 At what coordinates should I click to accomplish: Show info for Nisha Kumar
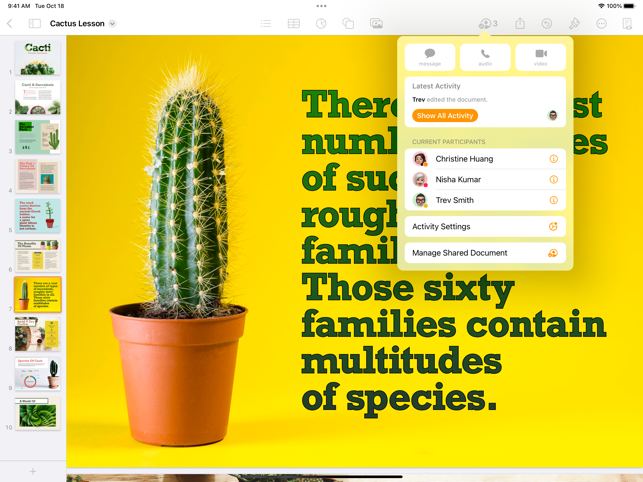[x=553, y=180]
